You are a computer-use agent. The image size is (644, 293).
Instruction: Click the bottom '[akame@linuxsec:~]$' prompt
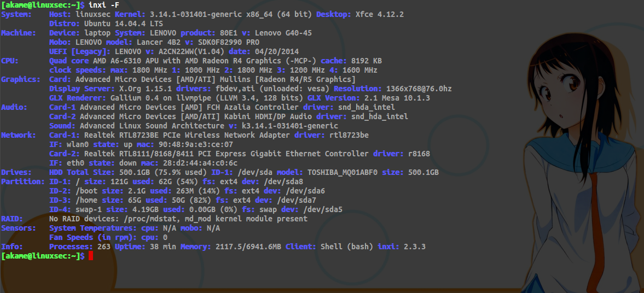[x=43, y=256]
